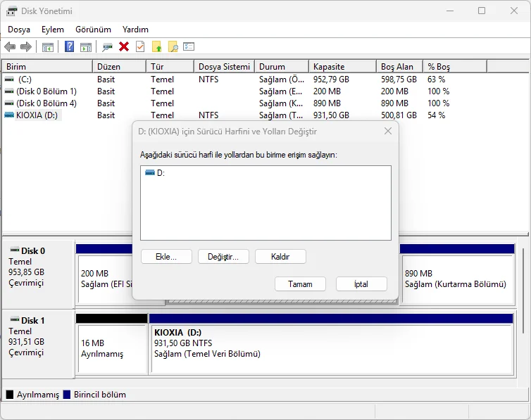Click the magnifier search toolbar icon
Viewport: 531px width, 420px height.
pyautogui.click(x=173, y=46)
